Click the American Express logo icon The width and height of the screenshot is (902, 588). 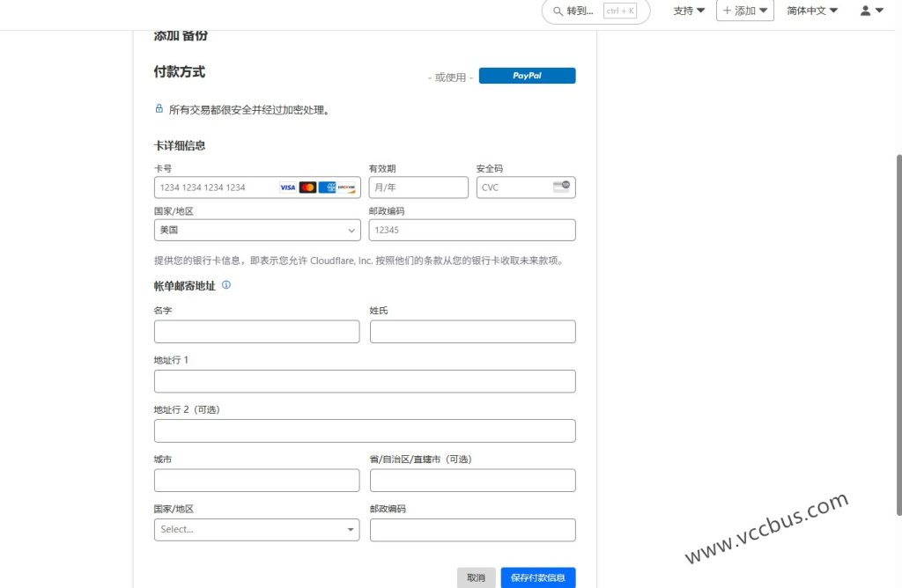pyautogui.click(x=327, y=187)
